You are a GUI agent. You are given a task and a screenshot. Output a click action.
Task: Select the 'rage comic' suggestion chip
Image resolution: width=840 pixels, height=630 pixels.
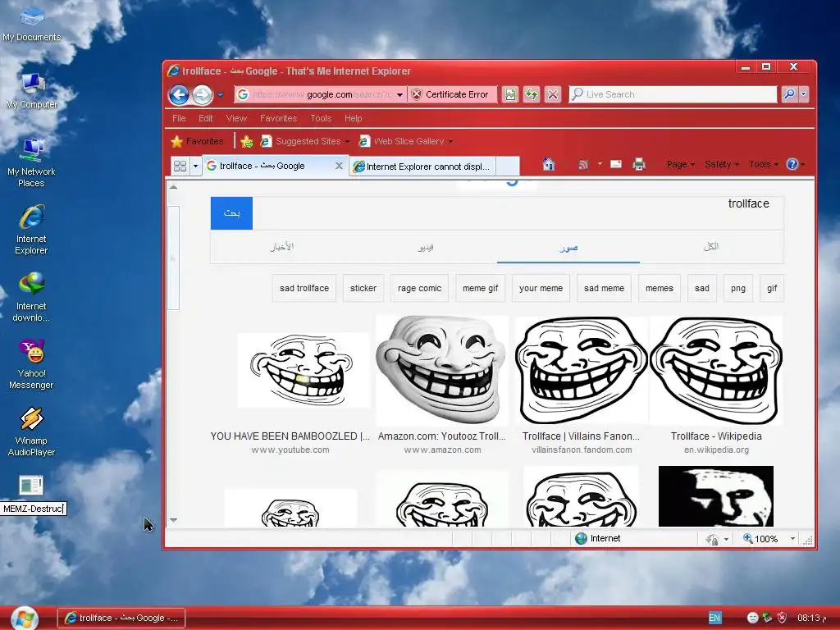pos(419,288)
